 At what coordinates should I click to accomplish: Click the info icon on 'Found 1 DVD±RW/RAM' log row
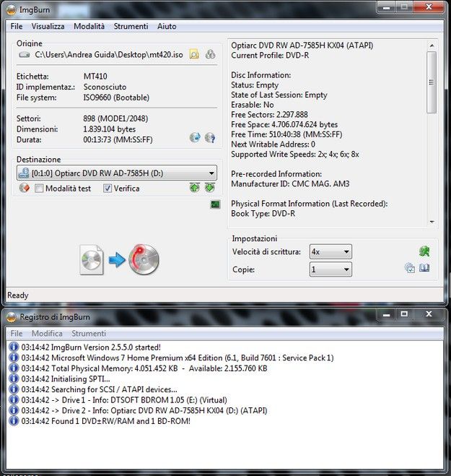[13, 421]
